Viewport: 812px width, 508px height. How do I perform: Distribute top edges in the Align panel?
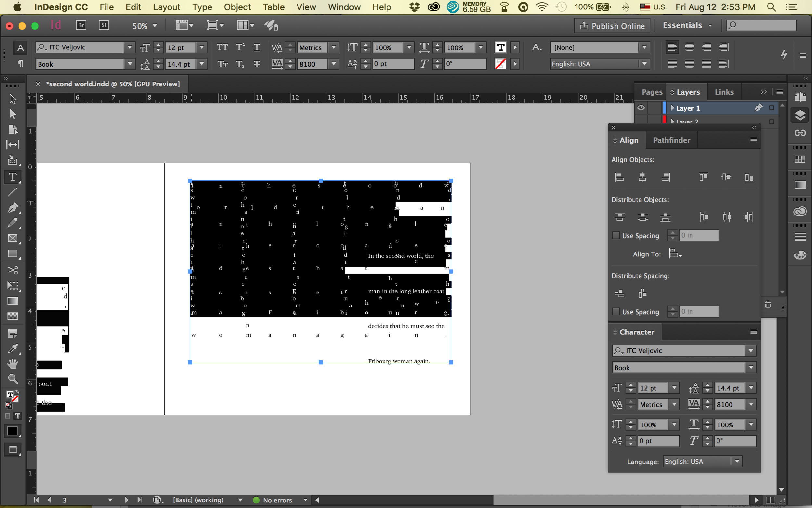[x=619, y=217]
